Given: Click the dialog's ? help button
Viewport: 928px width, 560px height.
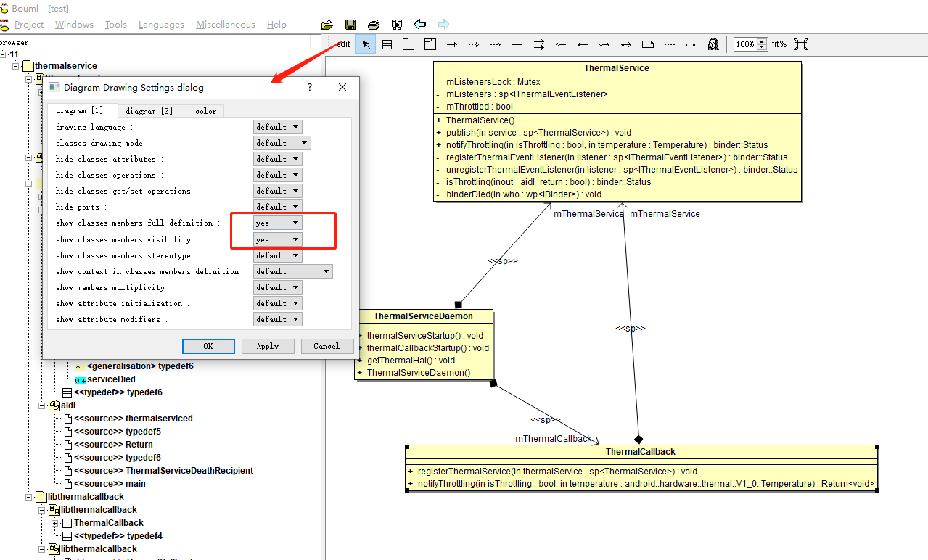Looking at the screenshot, I should [x=310, y=87].
